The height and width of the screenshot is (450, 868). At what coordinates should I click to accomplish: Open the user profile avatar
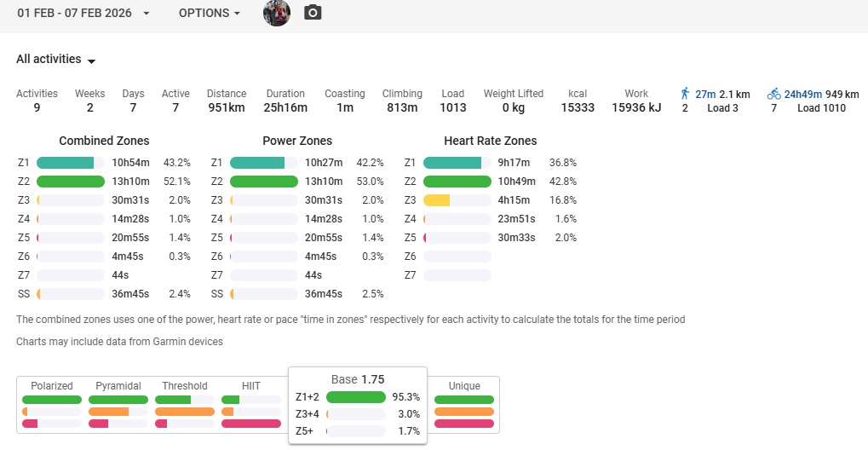point(277,13)
